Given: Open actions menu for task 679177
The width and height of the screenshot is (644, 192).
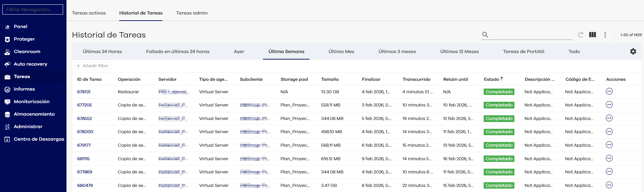Looking at the screenshot, I should tap(609, 145).
